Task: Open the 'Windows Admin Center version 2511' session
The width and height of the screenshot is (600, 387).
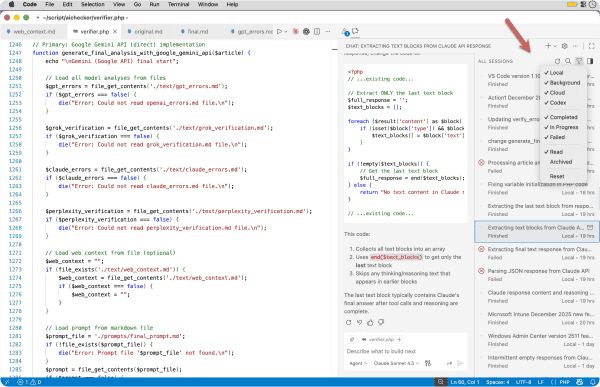Action: [536, 340]
